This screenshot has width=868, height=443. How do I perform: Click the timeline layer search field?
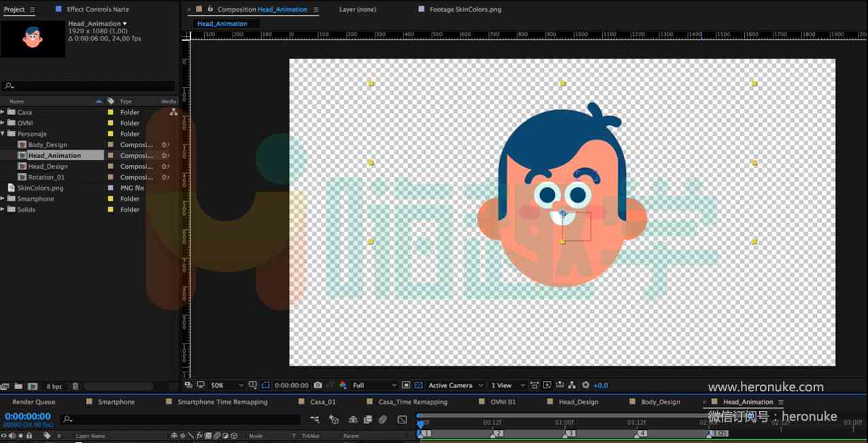tap(180, 420)
